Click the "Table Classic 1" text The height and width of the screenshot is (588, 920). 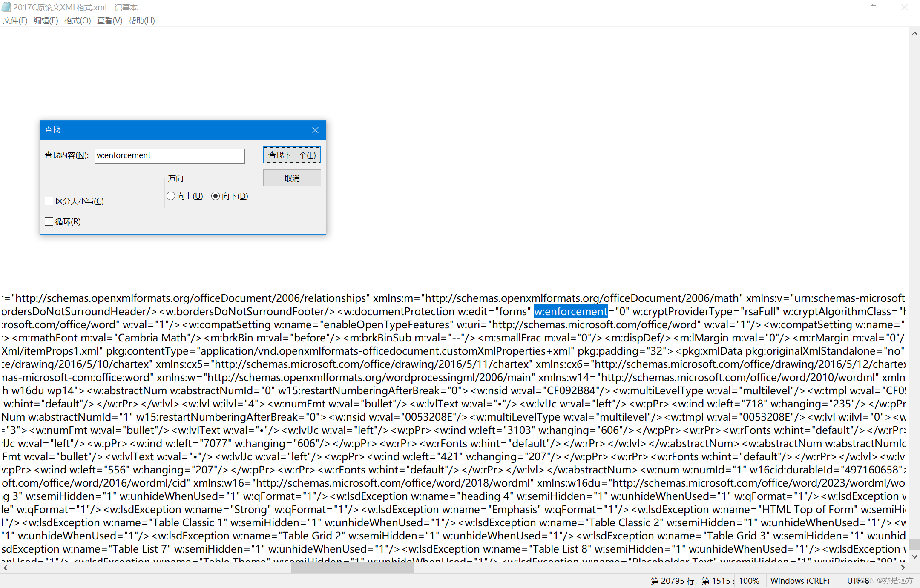190,522
